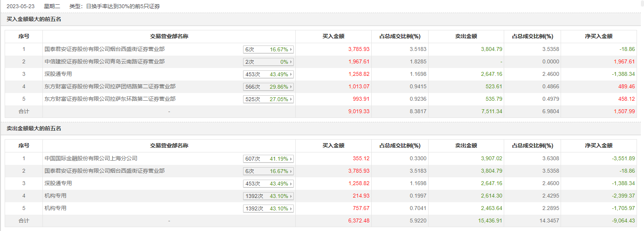Open the "566次 29.86%" dropdown
644x231 pixels.
pyautogui.click(x=268, y=87)
